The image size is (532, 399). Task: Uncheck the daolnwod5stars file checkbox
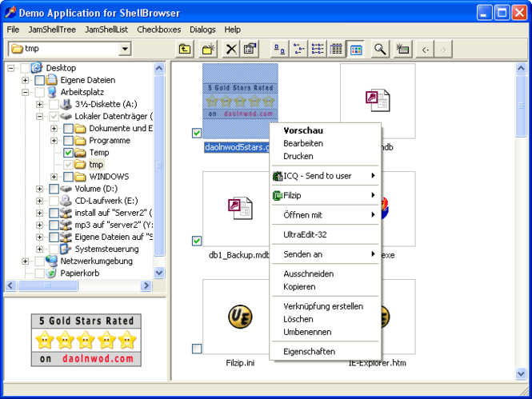[x=197, y=133]
